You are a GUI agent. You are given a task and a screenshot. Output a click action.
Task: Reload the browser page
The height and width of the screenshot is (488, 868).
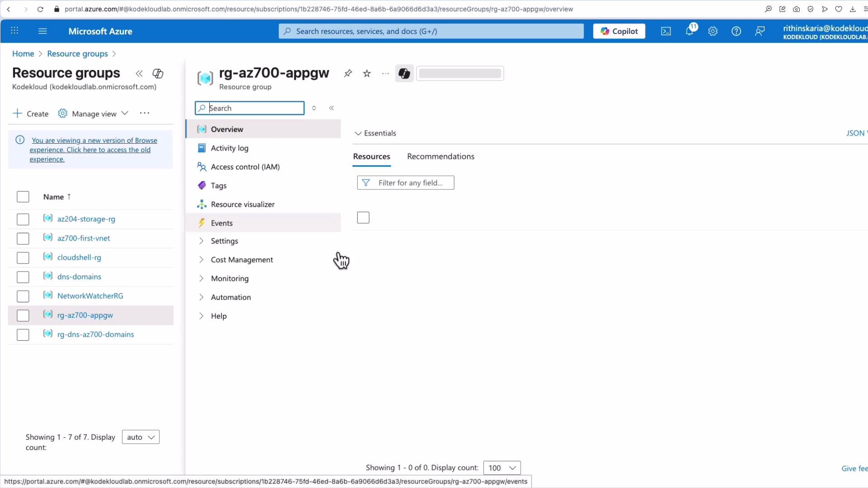pyautogui.click(x=40, y=9)
